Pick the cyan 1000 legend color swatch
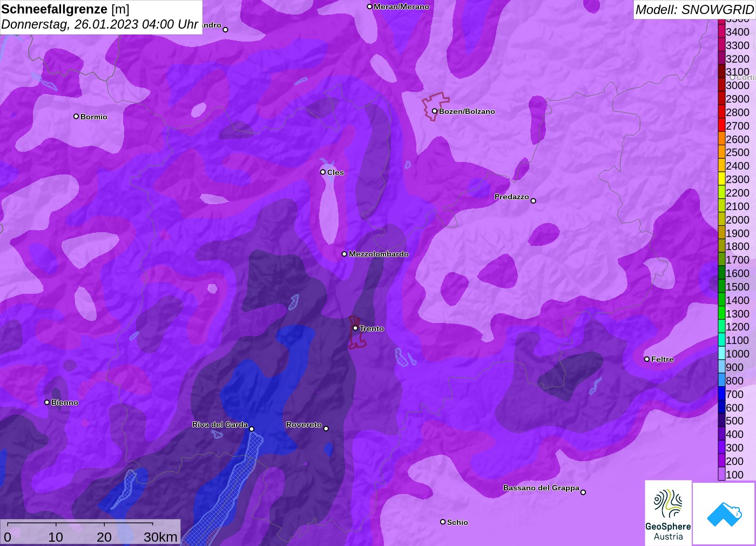 721,353
